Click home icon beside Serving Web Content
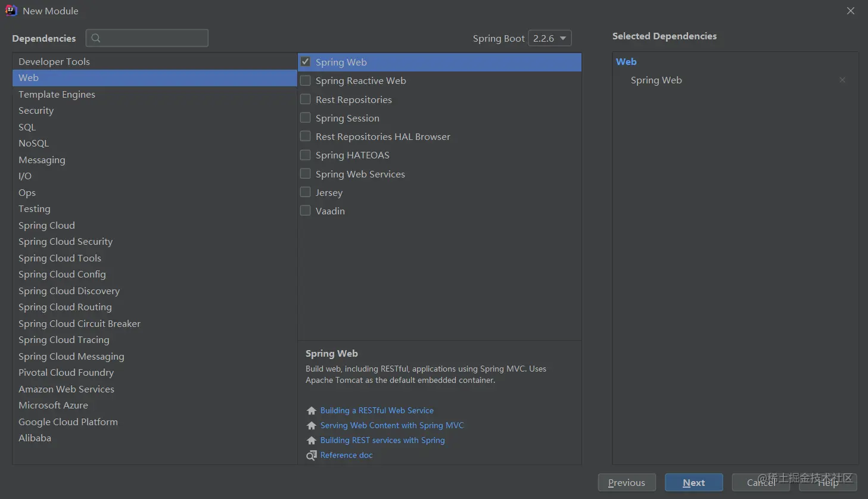Viewport: 868px width, 499px height. click(x=311, y=426)
